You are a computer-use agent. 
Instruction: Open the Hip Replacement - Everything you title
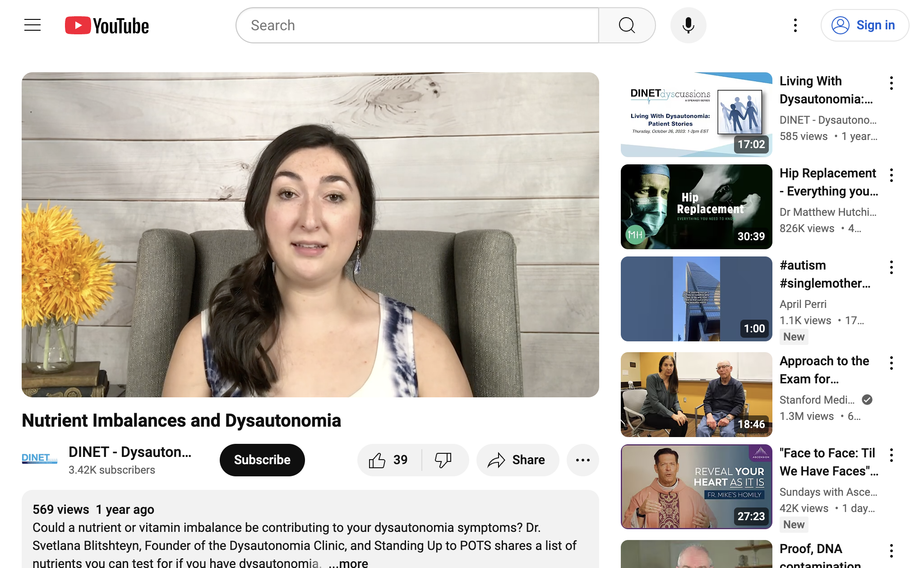[x=829, y=182]
